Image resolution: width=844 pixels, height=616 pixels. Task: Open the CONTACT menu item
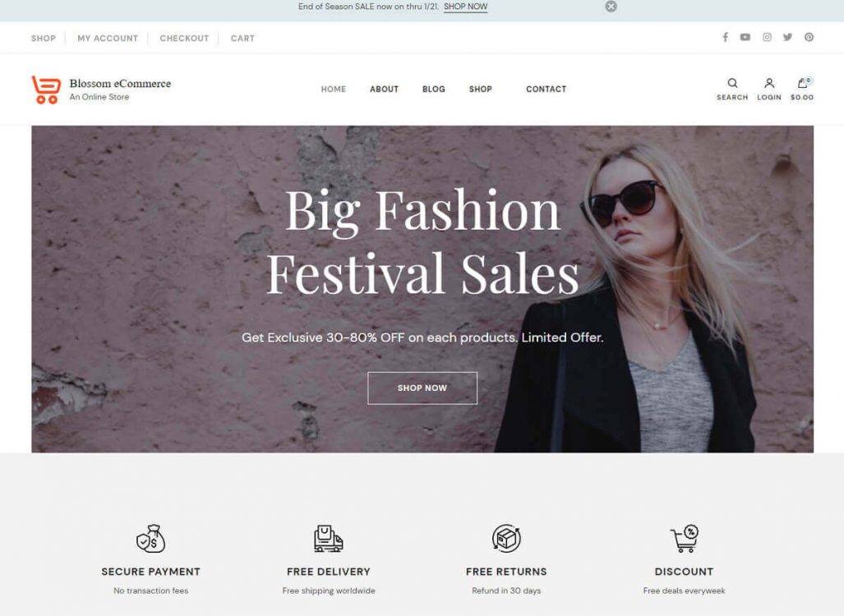click(x=547, y=90)
